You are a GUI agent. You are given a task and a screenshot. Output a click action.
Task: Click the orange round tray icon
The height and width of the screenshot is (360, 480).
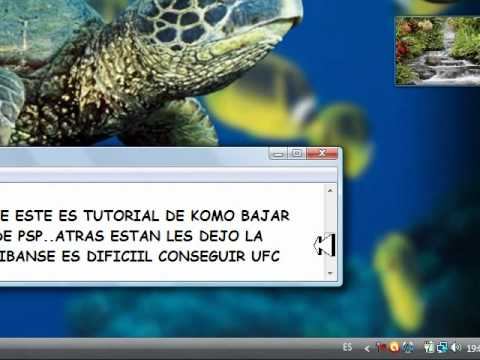click(394, 347)
